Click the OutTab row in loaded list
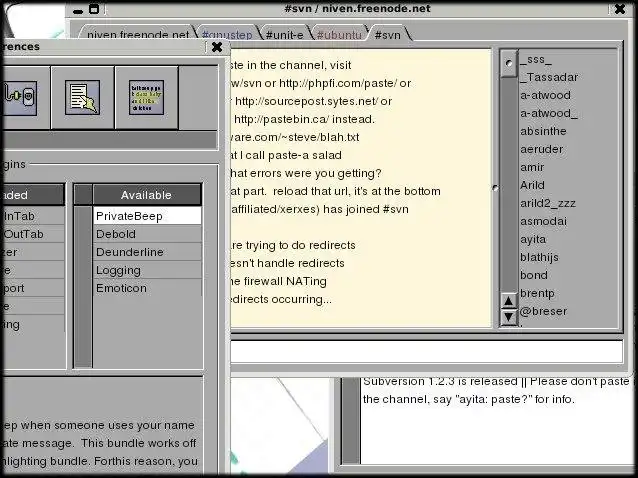Screen dimensions: 638x478 pyautogui.click(x=33, y=234)
